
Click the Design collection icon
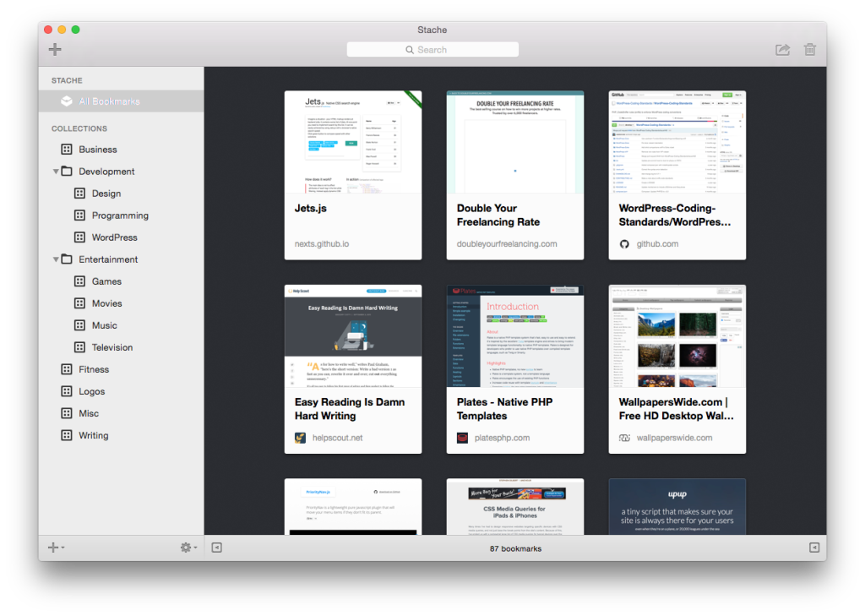pyautogui.click(x=80, y=194)
